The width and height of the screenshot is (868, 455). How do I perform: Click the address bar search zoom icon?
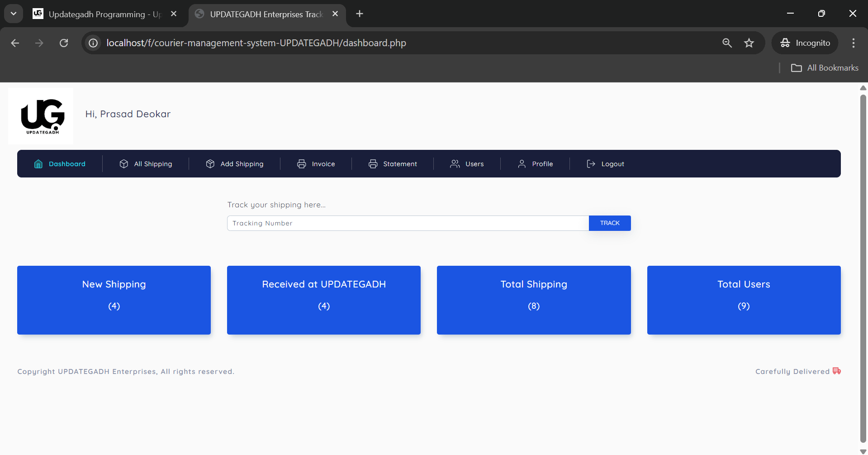tap(727, 43)
